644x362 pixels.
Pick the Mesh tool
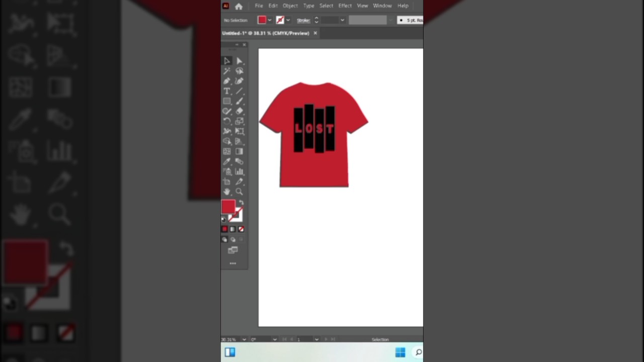[x=227, y=151]
